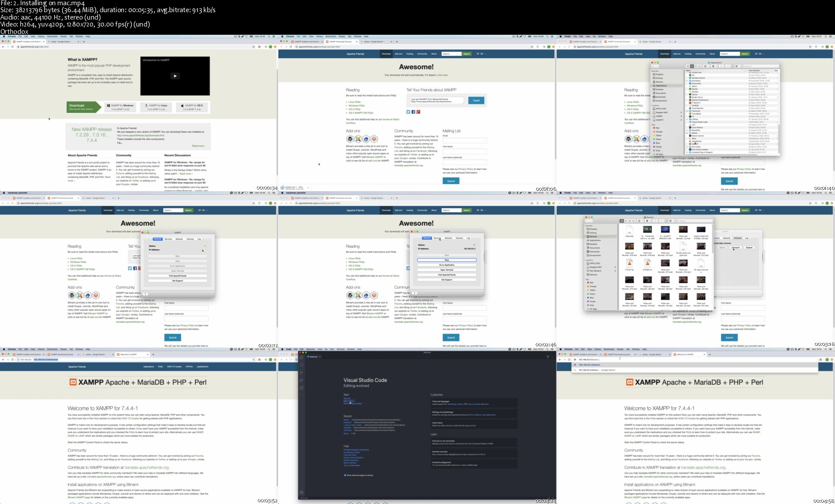This screenshot has width=835, height=504.
Task: Click Magento add-on icon in 00:01:06 frame
Action: click(374, 139)
